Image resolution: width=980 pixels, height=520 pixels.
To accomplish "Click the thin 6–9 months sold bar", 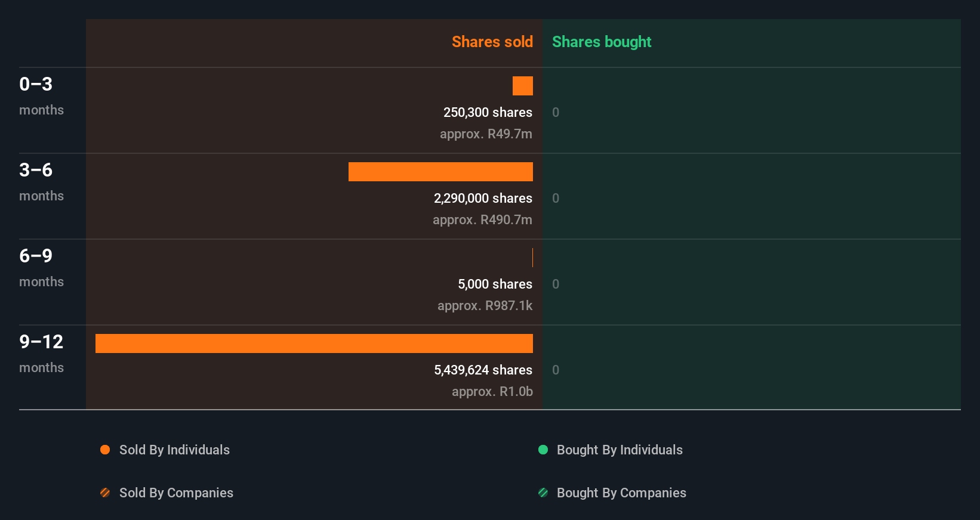I will [532, 258].
